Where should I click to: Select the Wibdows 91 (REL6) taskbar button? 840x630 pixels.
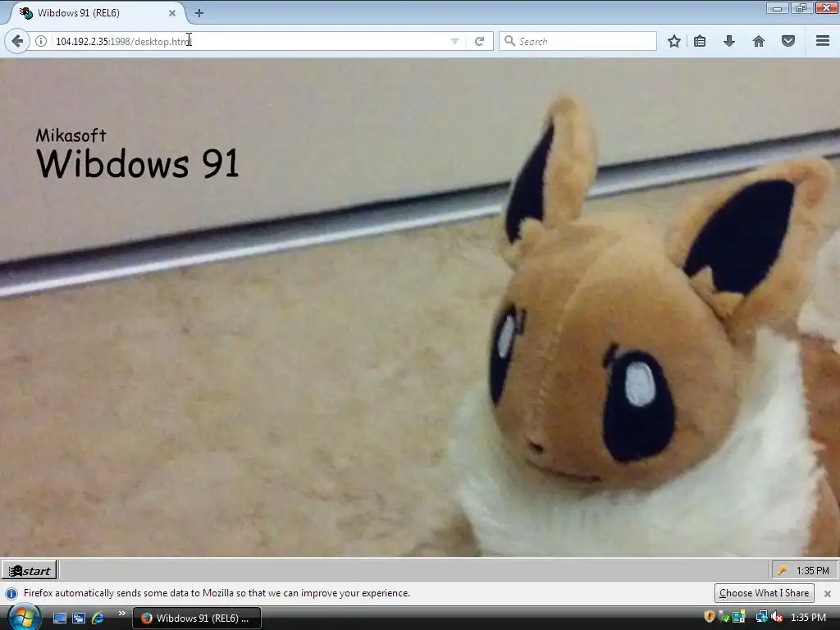tap(197, 619)
